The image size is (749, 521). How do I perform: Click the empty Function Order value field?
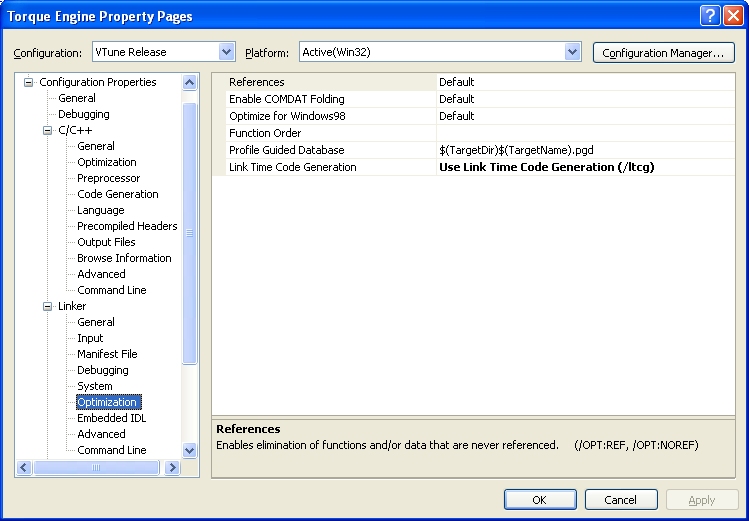click(585, 133)
